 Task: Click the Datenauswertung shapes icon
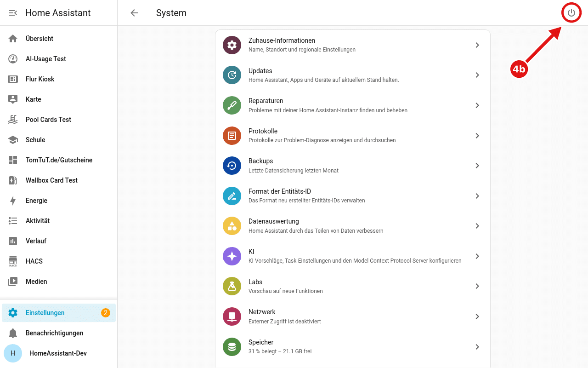[x=232, y=226]
